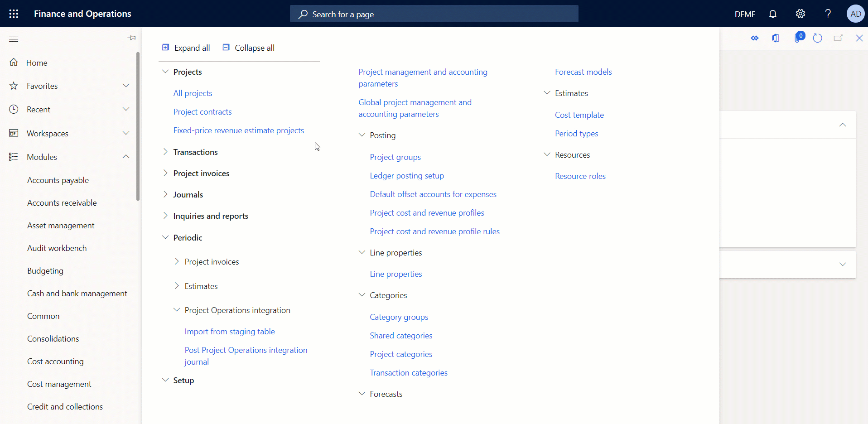868x424 pixels.
Task: Close the form with X icon
Action: pyautogui.click(x=859, y=38)
